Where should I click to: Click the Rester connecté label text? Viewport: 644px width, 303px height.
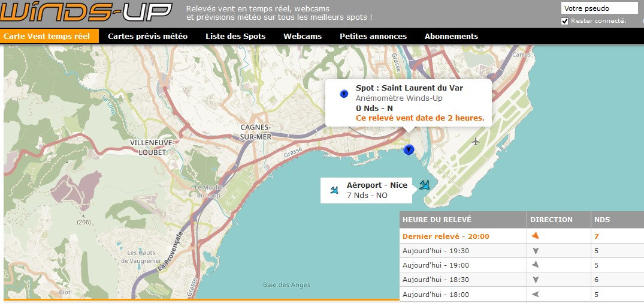click(x=598, y=21)
